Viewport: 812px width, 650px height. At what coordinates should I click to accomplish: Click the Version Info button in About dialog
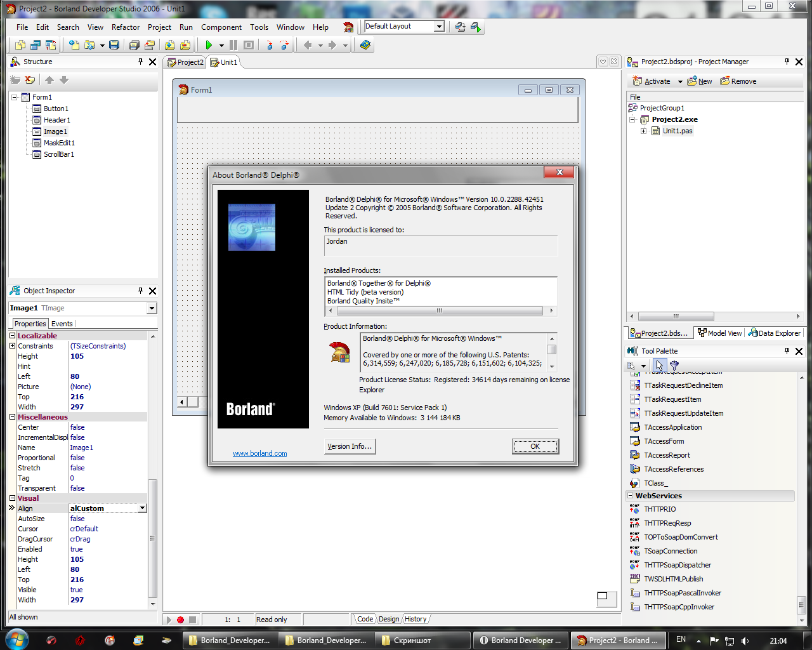point(350,446)
